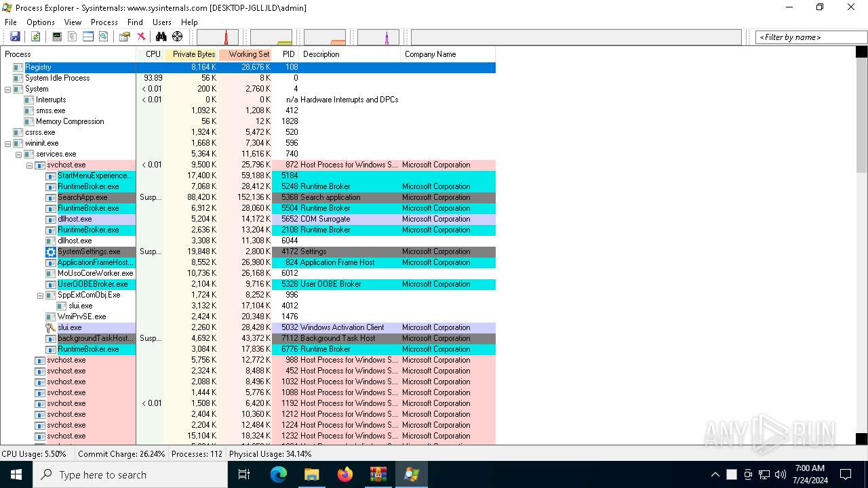Open the System Information toolbar icon

pos(57,37)
